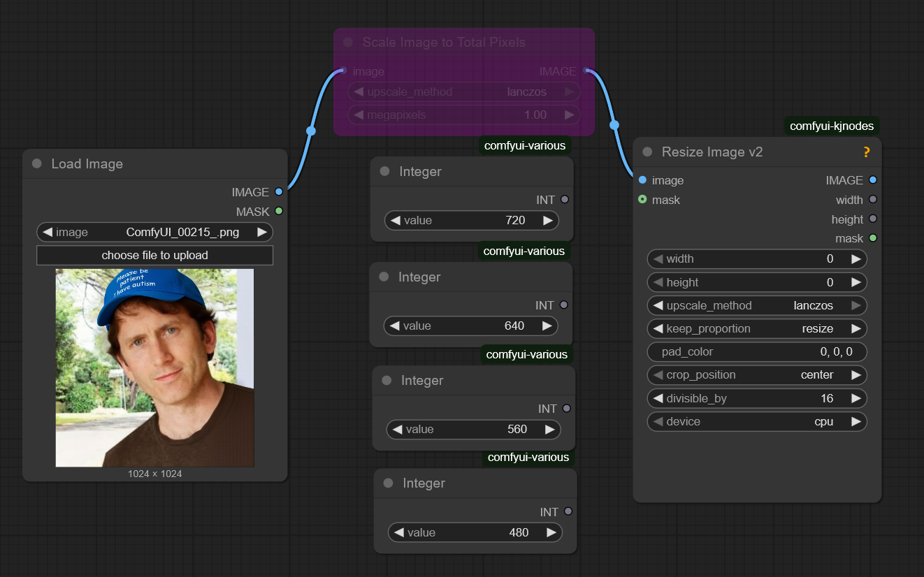Decrease the 720 Integer value with left arrow

(396, 220)
